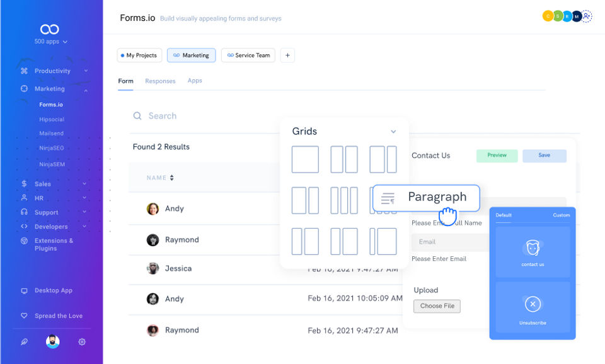Switch to the Responses tab
The width and height of the screenshot is (605, 364).
pos(160,81)
